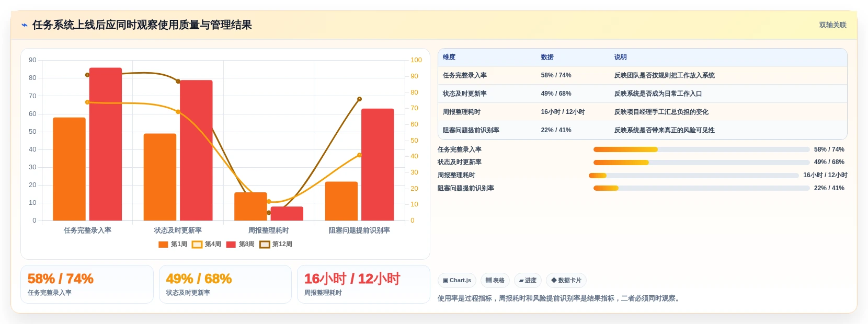Viewport: 868px width, 324px height.
Task: Click the dashboard title 任务系统上线后应同时观察使用质量与管理结果
Action: click(x=142, y=25)
